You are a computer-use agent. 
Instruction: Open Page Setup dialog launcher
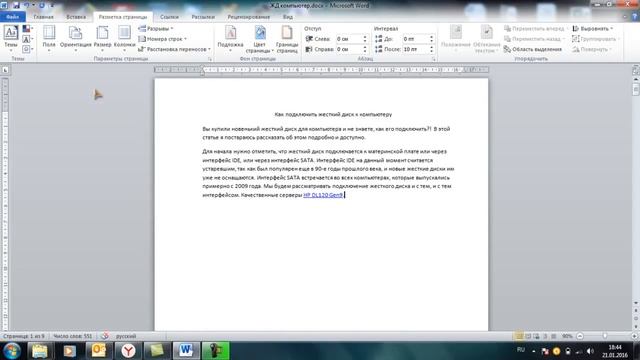210,59
